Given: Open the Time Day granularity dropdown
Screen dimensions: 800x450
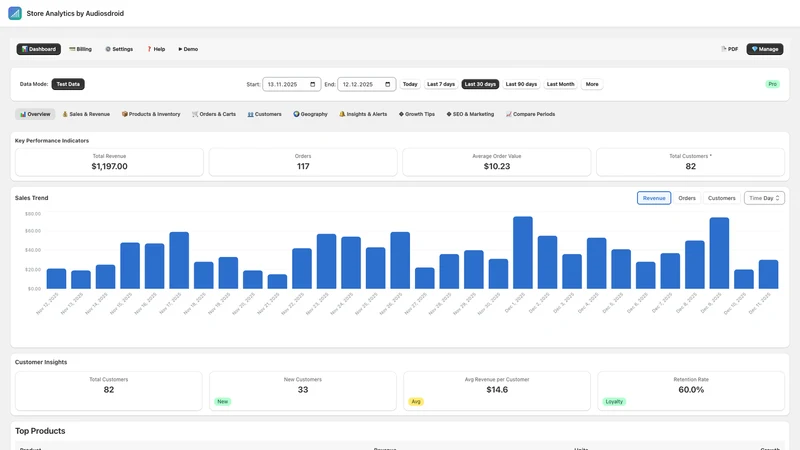Looking at the screenshot, I should 764,198.
